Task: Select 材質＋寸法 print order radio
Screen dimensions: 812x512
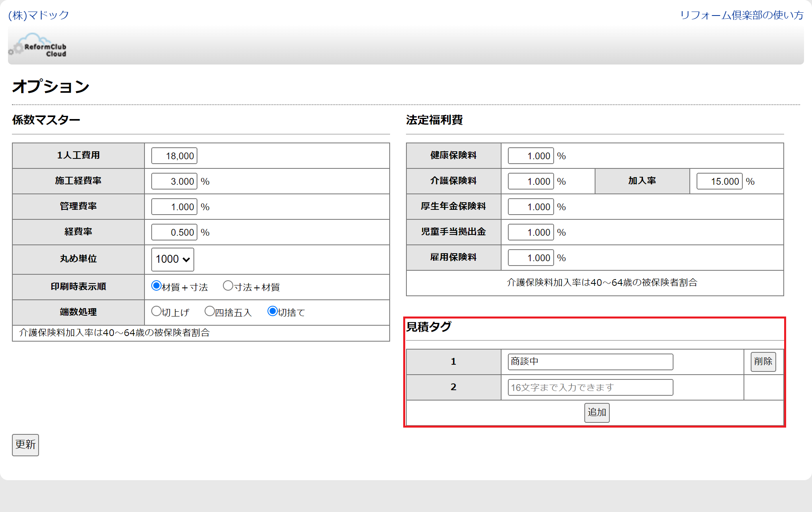Action: pyautogui.click(x=156, y=286)
